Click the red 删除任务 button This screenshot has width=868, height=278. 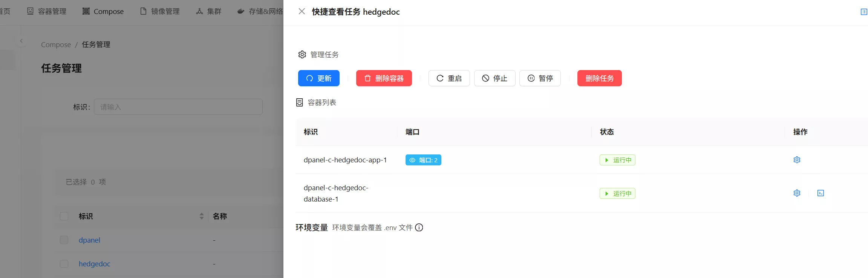pyautogui.click(x=599, y=78)
